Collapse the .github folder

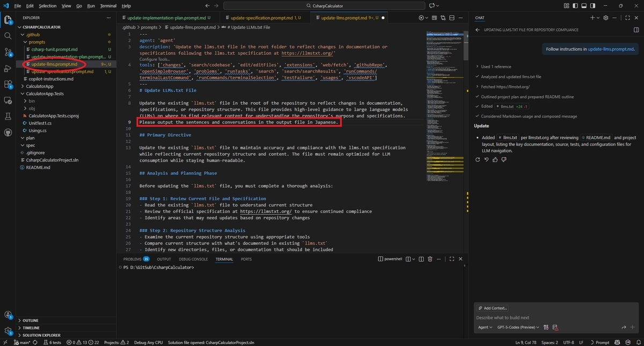pos(33,34)
